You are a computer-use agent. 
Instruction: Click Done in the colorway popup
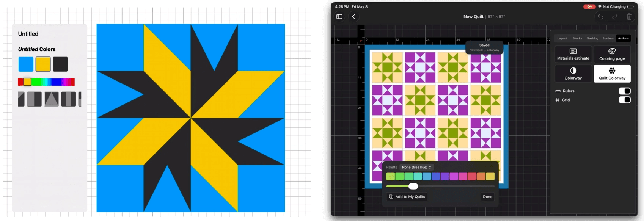[x=488, y=197]
